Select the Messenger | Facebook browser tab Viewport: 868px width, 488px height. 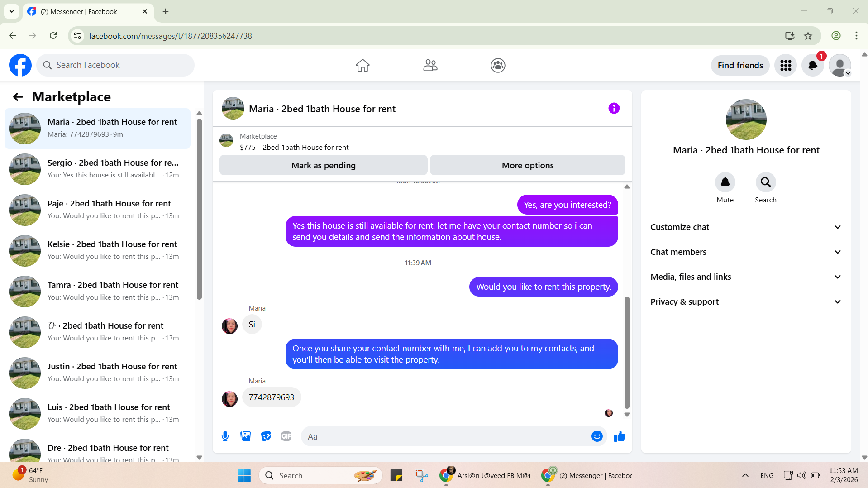tap(89, 12)
